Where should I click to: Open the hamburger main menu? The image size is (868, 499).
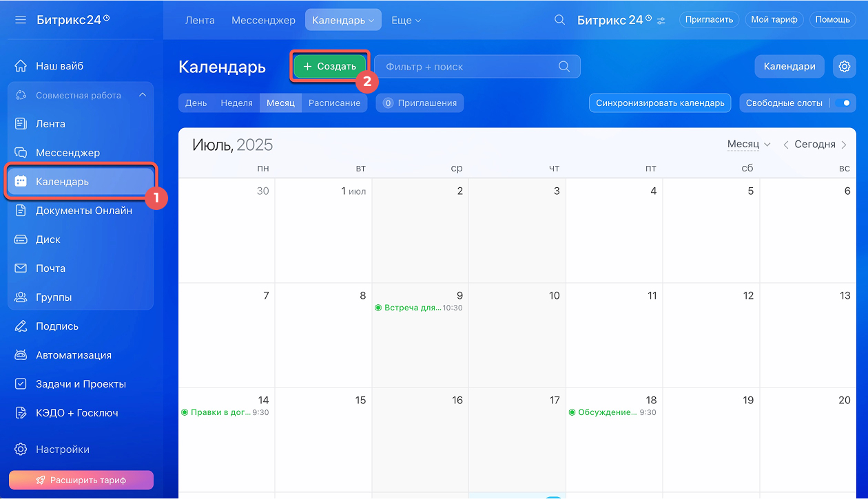tap(21, 20)
